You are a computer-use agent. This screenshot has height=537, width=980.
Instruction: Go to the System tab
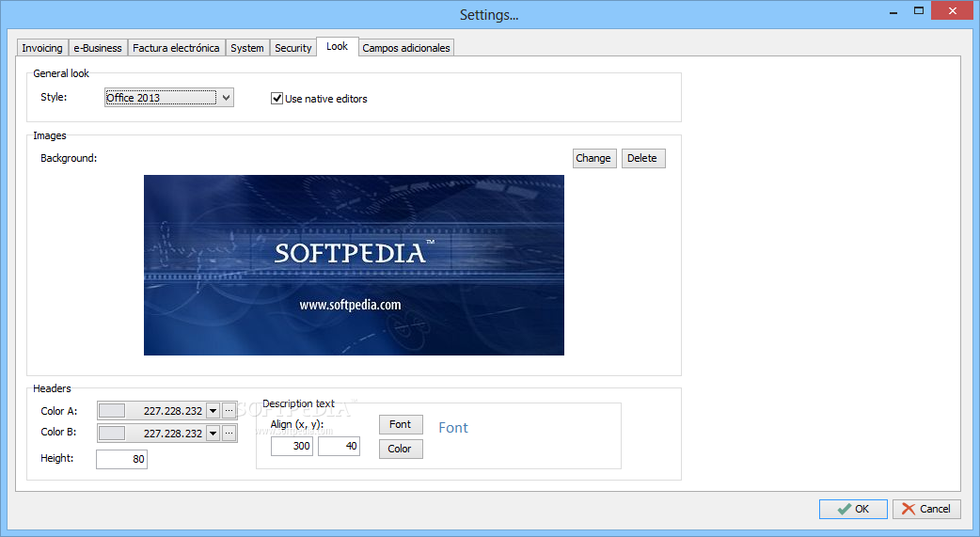246,48
